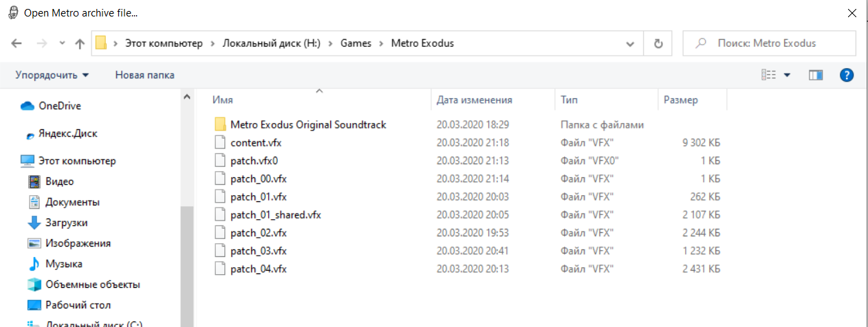Refresh the Metro Exodus folder view
This screenshot has width=868, height=327.
tap(658, 43)
